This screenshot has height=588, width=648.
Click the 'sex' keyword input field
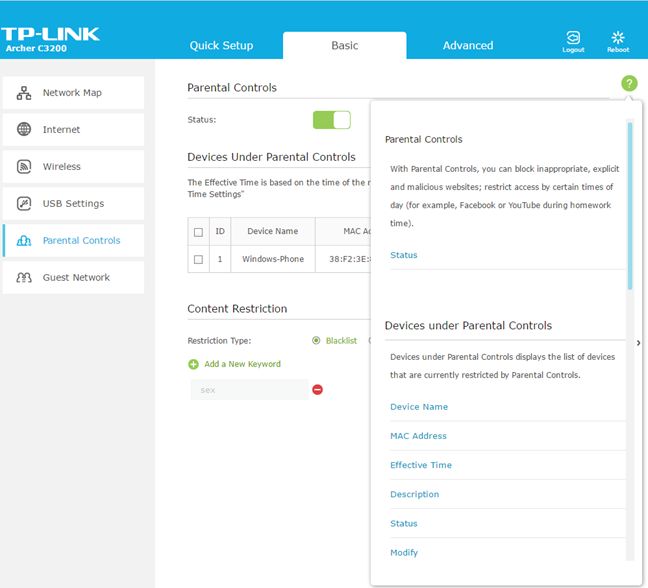click(x=249, y=390)
